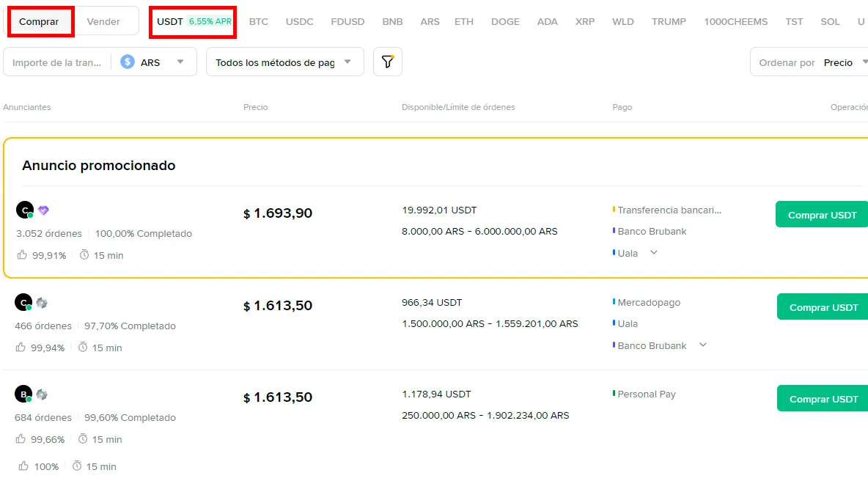
Task: Click thumbs-up icon beside 99,66%
Action: pyautogui.click(x=21, y=439)
